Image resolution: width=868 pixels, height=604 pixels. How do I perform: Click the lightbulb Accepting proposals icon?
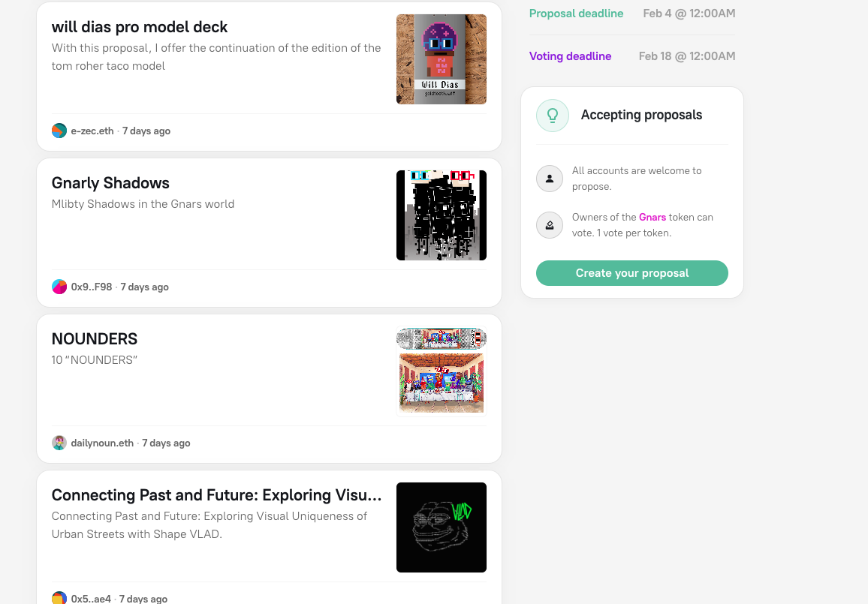tap(552, 116)
